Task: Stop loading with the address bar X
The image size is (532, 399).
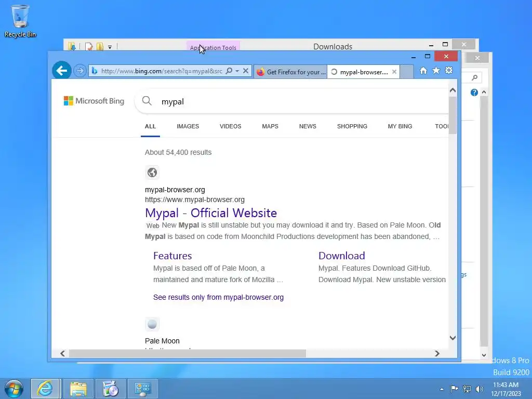Action: (246, 71)
